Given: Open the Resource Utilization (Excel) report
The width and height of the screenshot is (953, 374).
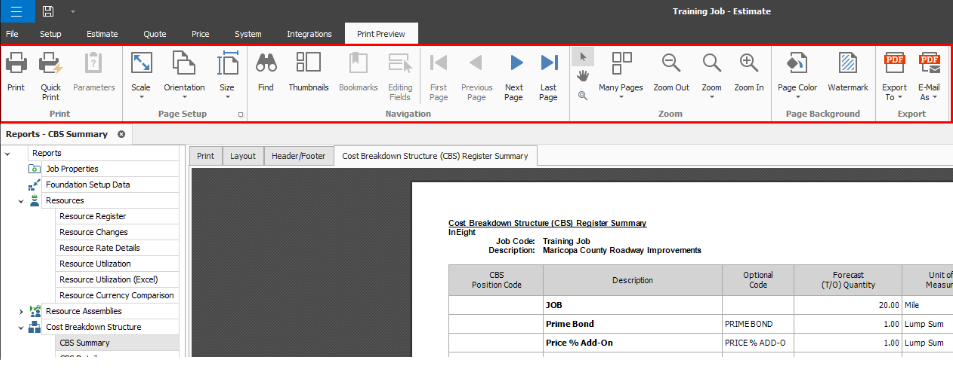Looking at the screenshot, I should tap(109, 279).
